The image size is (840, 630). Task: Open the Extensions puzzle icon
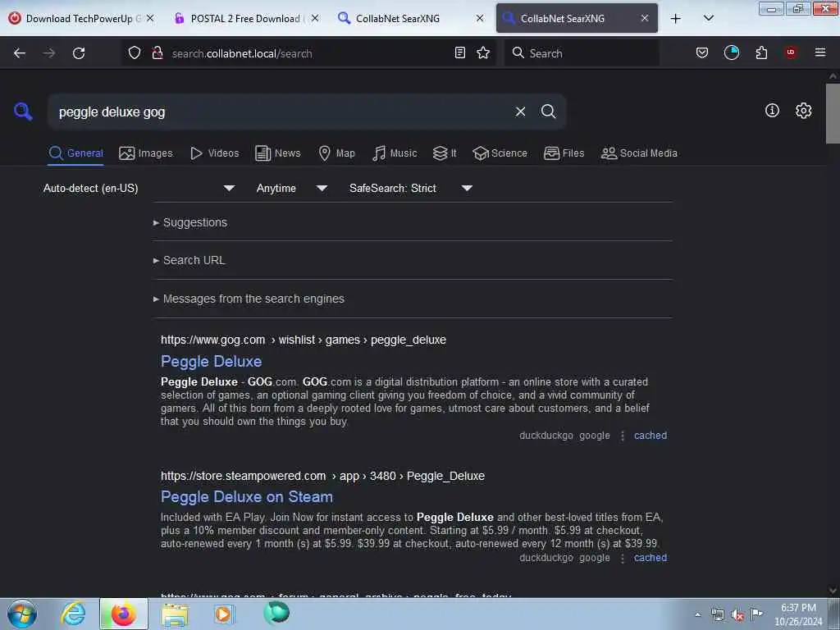pyautogui.click(x=761, y=52)
